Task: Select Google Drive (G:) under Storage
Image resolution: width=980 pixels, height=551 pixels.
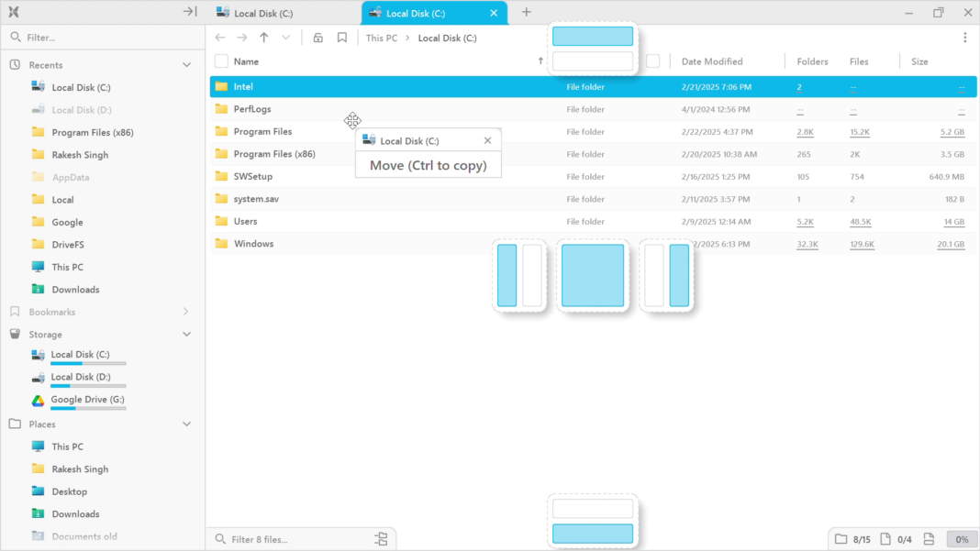Action: [x=87, y=400]
